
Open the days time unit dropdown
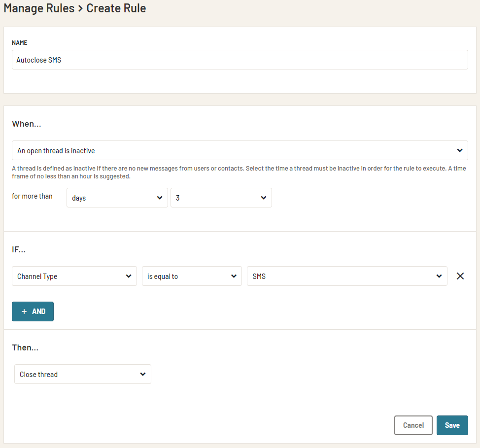coord(117,197)
